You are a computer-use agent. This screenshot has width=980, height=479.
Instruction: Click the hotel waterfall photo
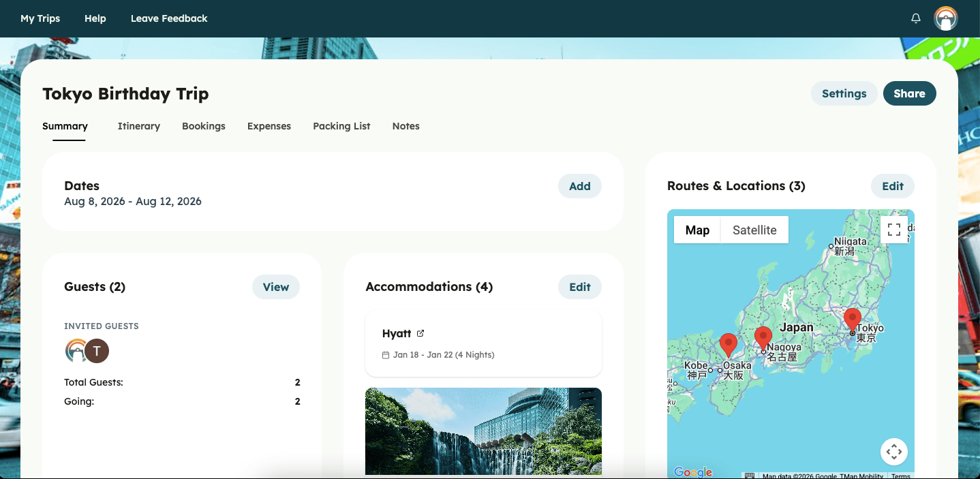coord(483,431)
